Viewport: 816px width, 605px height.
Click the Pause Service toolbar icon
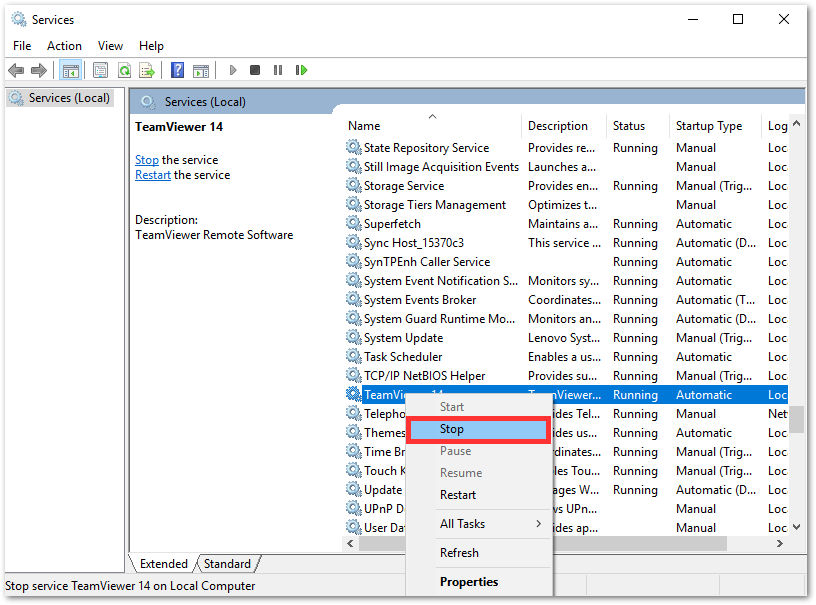(278, 70)
